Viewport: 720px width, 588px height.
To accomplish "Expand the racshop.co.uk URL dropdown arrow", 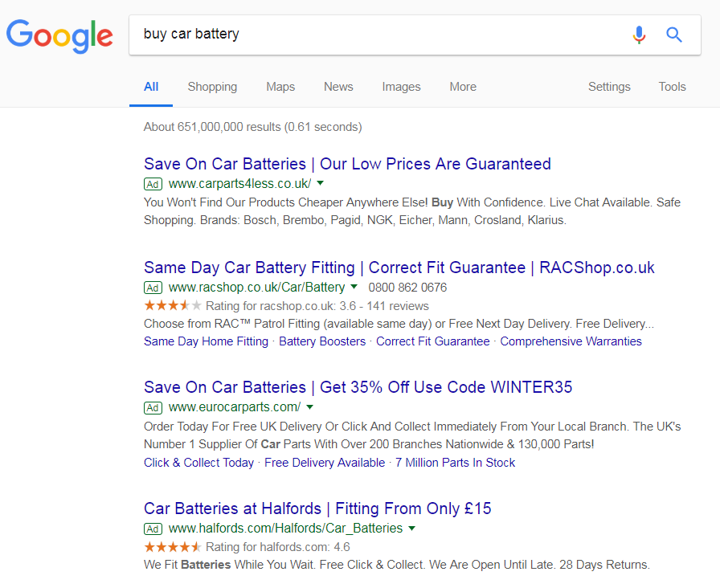I will pos(354,287).
